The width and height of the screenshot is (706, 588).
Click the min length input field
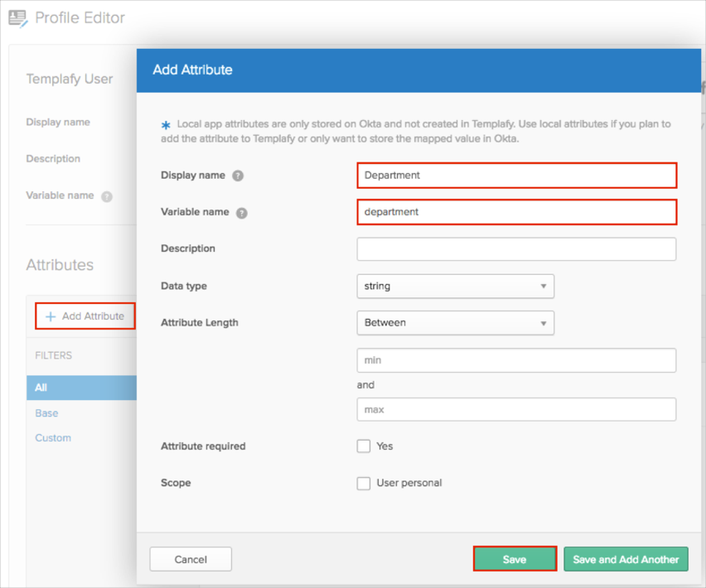[516, 360]
